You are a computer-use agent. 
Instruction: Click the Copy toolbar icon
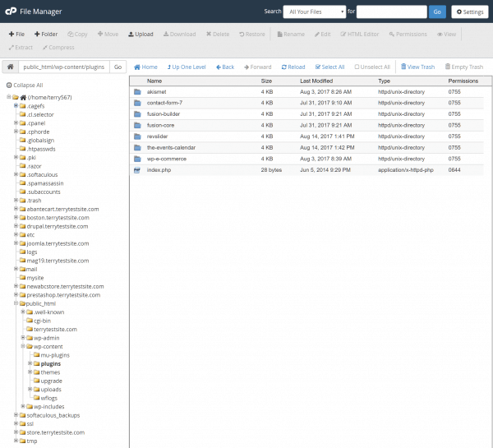click(71, 34)
